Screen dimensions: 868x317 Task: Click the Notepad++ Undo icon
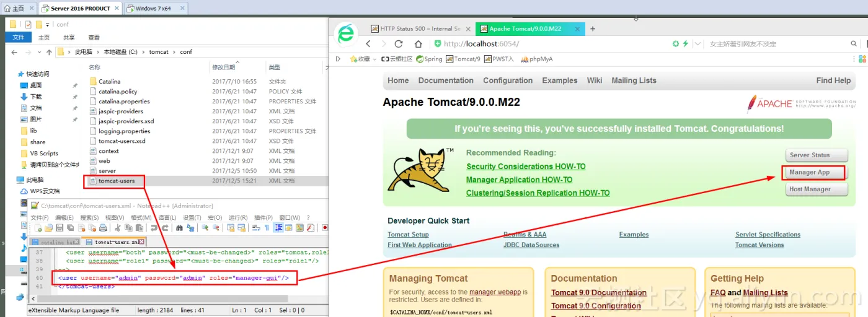pyautogui.click(x=154, y=228)
